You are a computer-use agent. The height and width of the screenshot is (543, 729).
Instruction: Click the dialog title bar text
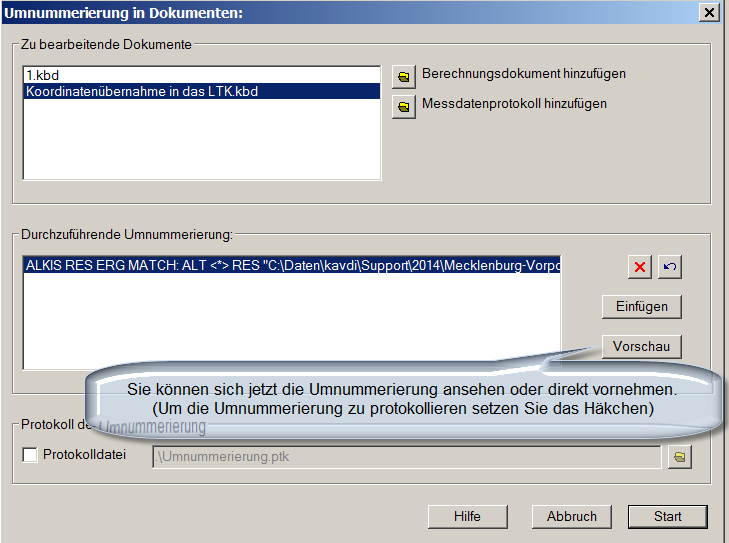point(123,12)
